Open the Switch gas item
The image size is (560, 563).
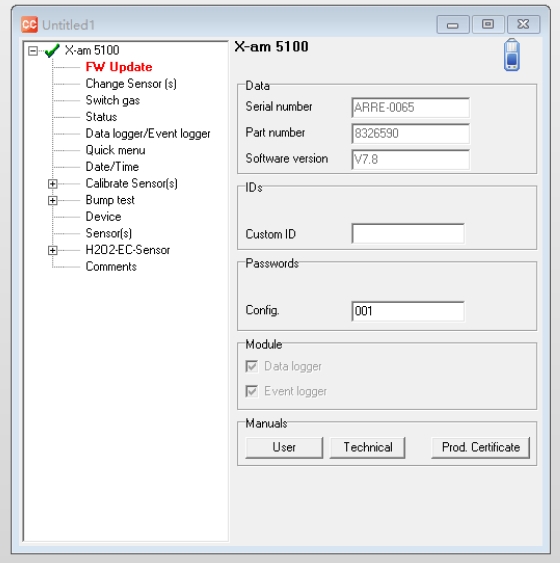pos(113,100)
